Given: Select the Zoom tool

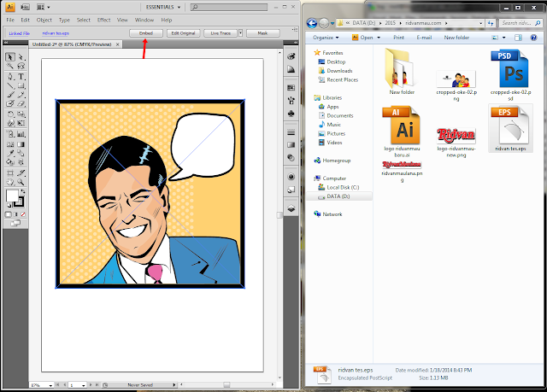Looking at the screenshot, I should [x=21, y=182].
